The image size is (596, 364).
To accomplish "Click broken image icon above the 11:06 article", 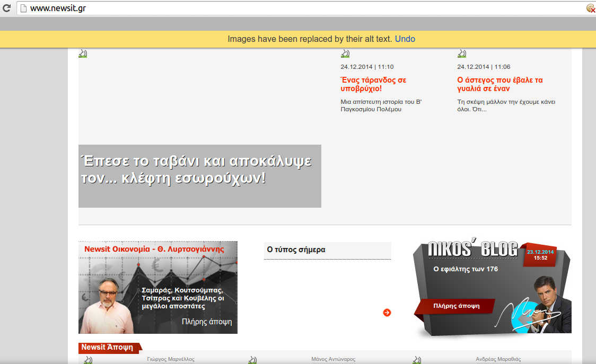I will click(462, 54).
